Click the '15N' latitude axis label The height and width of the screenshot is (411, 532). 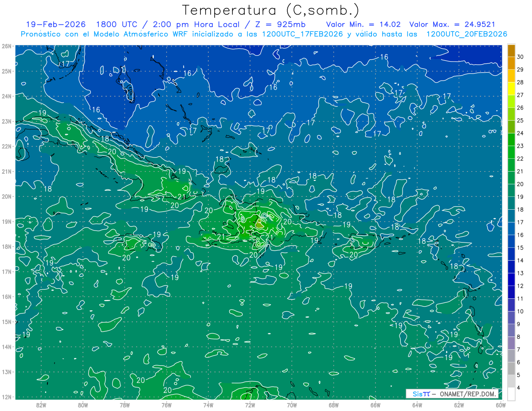(x=7, y=321)
